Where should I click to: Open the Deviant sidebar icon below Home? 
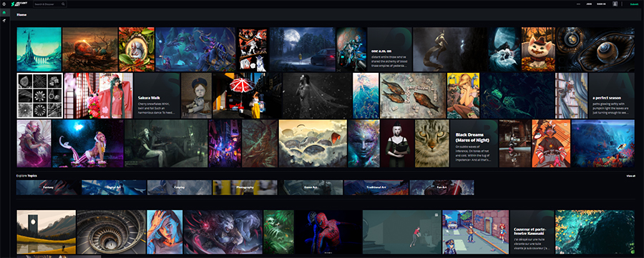click(4, 21)
